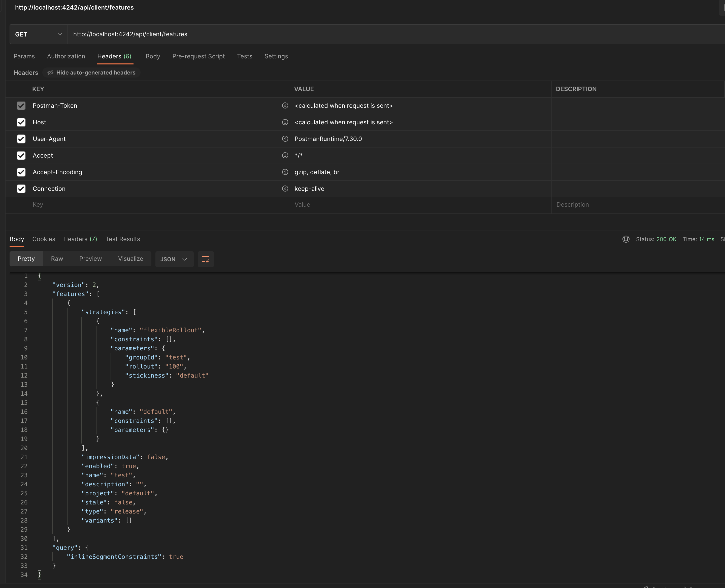Select the response Body tab

point(17,239)
